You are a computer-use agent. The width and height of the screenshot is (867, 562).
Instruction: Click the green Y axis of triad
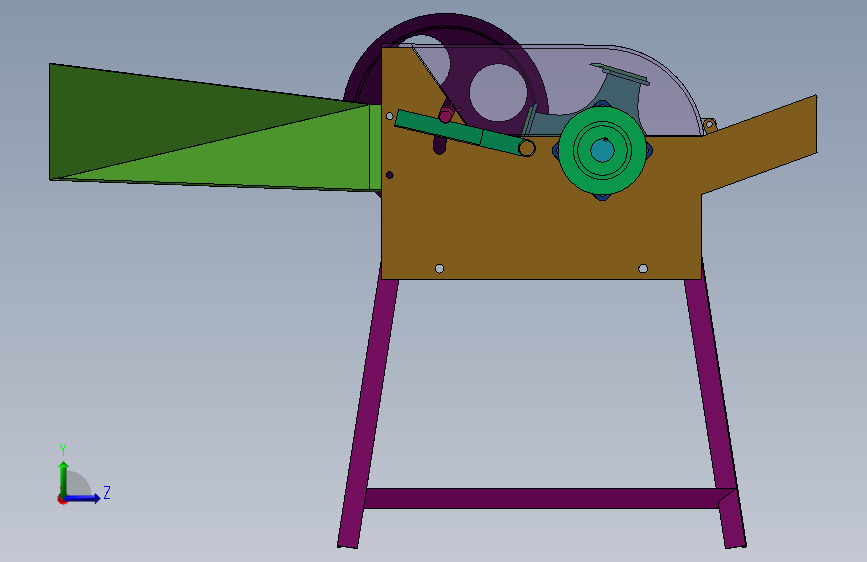[x=64, y=478]
